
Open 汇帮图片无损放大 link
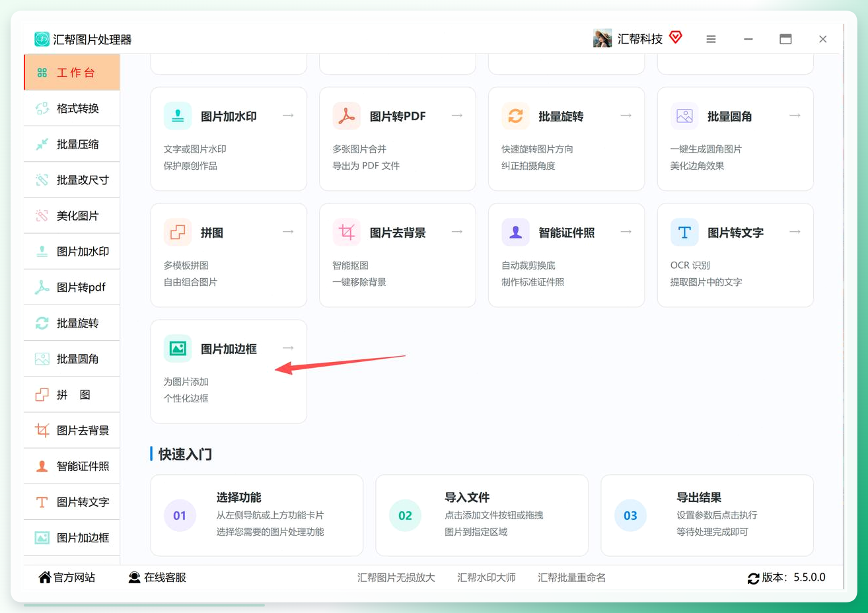pyautogui.click(x=396, y=577)
